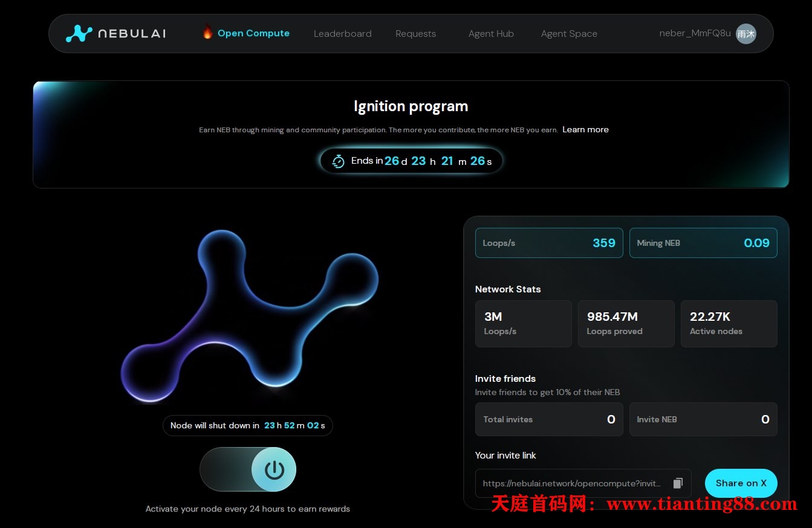Click the Ends in countdown timer
812x528 pixels.
tap(411, 161)
